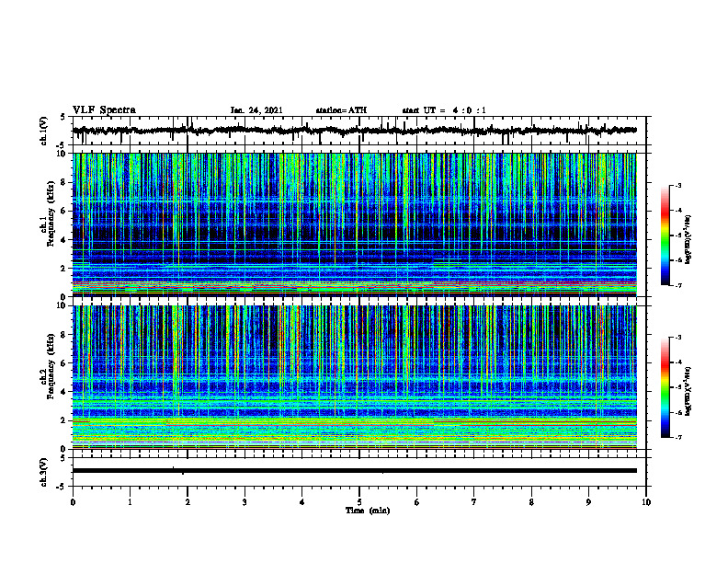
Task: Click the ch.2 color scale label "-3"
Action: (x=677, y=338)
